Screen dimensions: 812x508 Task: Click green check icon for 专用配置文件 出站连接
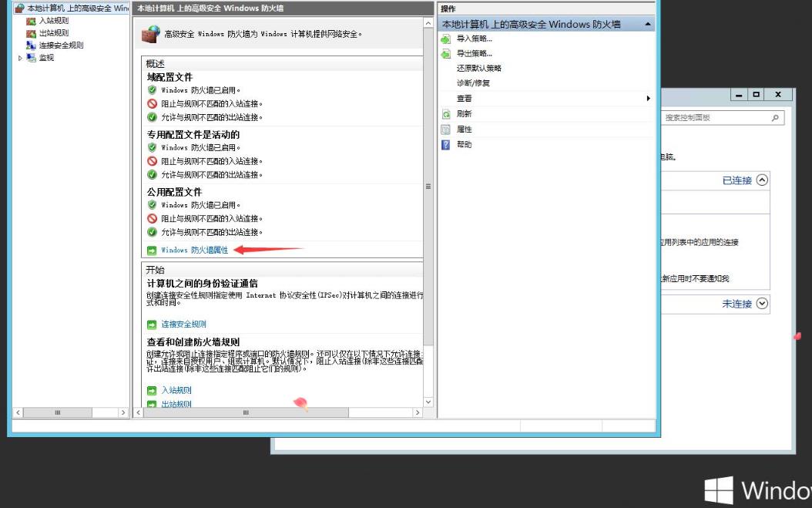point(152,175)
